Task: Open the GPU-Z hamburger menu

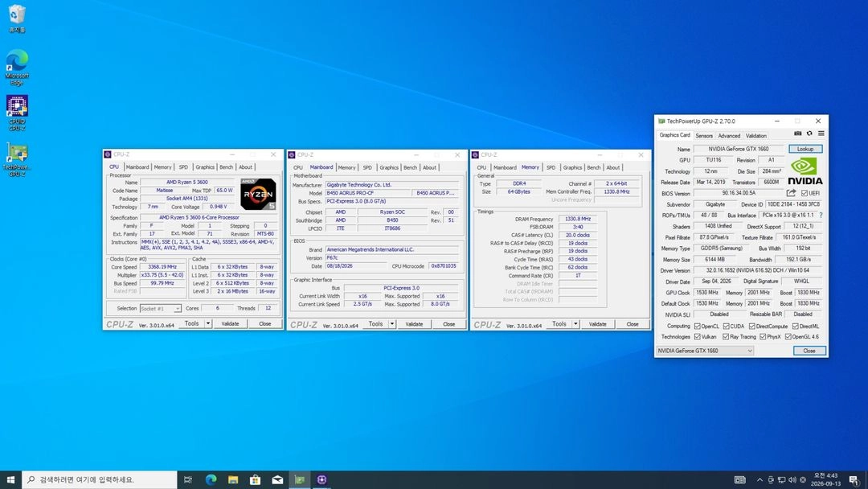Action: (x=821, y=134)
